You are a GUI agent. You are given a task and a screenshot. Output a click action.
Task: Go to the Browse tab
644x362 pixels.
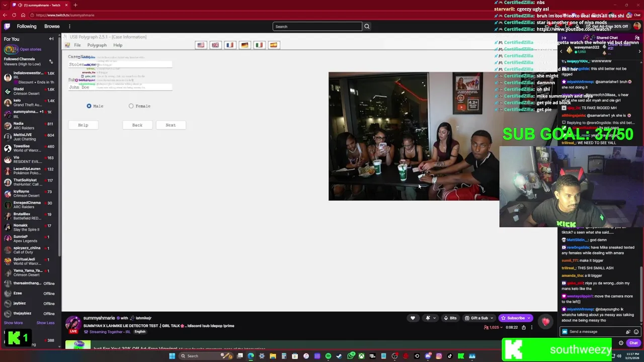click(52, 26)
